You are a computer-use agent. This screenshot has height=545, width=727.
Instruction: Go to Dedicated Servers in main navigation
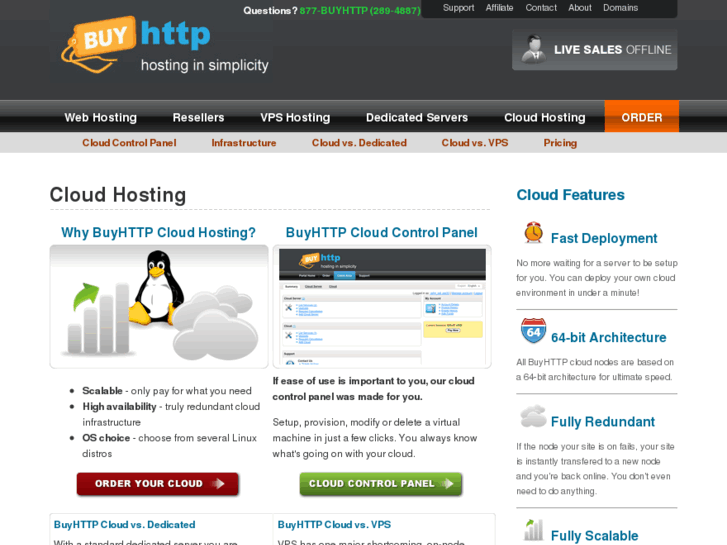point(417,117)
